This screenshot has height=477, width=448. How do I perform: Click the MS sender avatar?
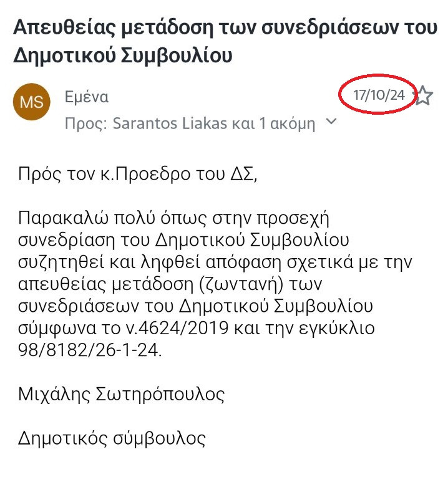click(x=31, y=102)
